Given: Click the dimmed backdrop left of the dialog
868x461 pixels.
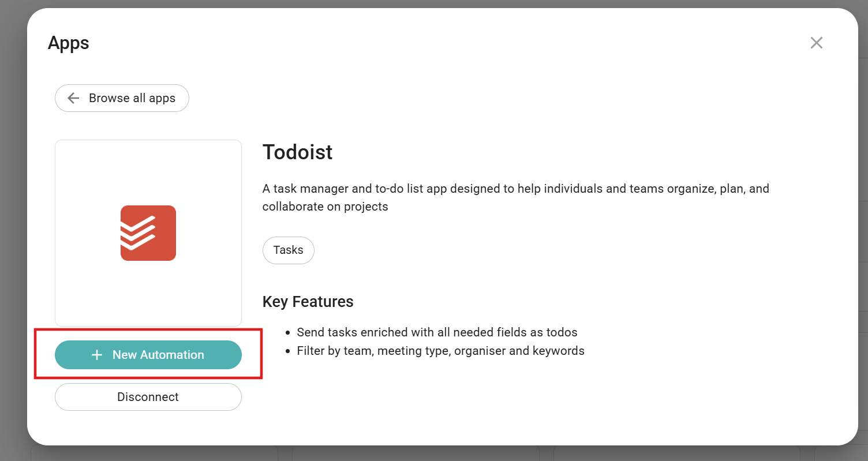Looking at the screenshot, I should click(13, 231).
